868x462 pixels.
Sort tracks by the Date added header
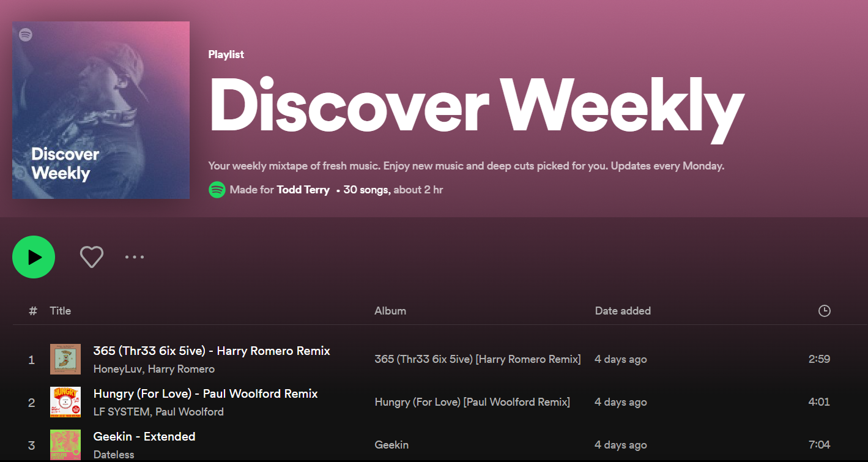pos(623,311)
